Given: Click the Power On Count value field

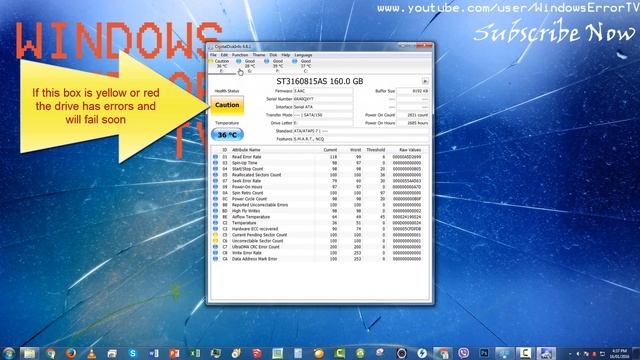Looking at the screenshot, I should click(413, 115).
